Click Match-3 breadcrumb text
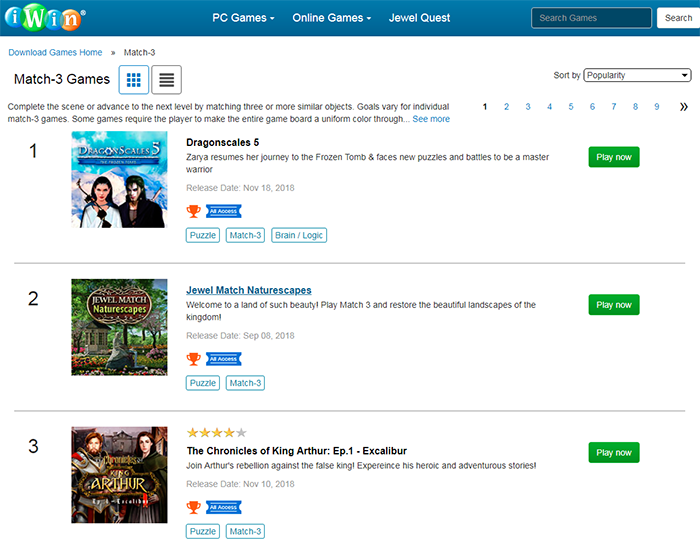This screenshot has width=700, height=559. (139, 52)
